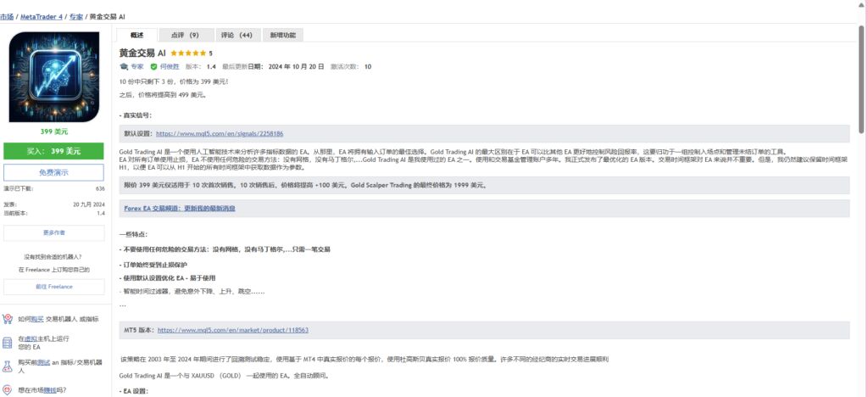The width and height of the screenshot is (868, 397).
Task: Click the 真实信号 heading
Action: 135,115
